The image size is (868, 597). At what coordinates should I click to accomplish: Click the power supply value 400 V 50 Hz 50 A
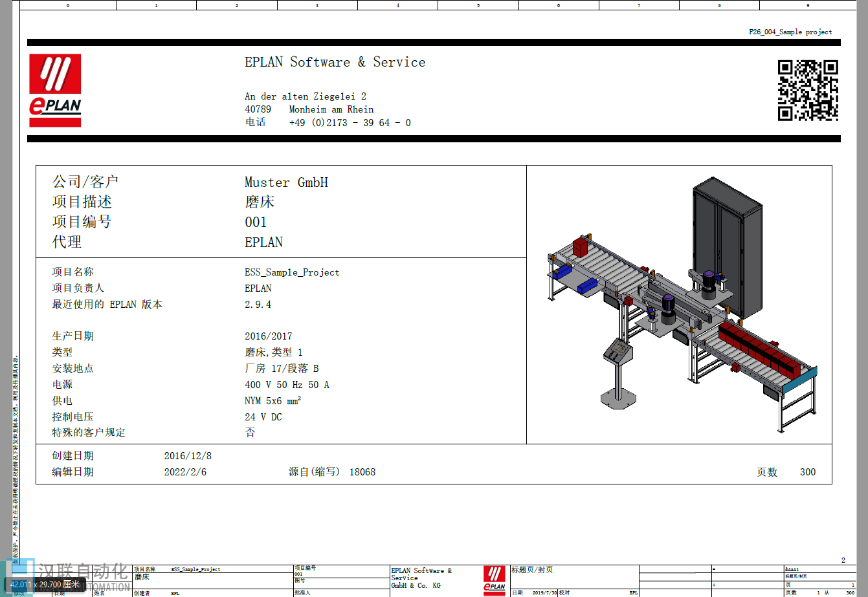click(x=287, y=385)
